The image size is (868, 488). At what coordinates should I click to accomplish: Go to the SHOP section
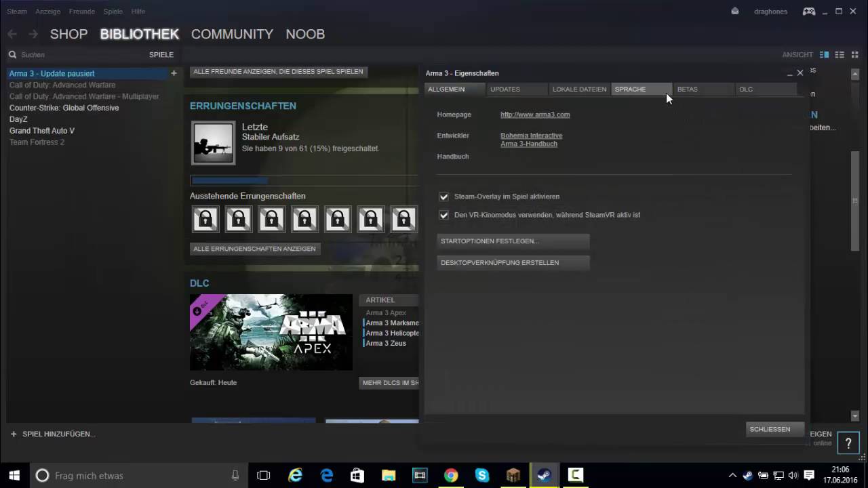coord(68,34)
